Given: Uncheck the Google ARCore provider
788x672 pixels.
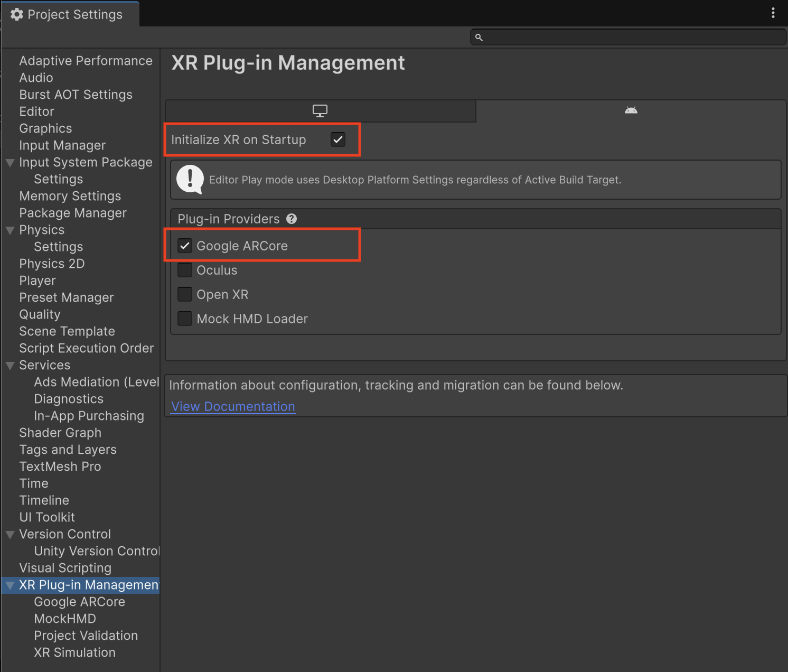Looking at the screenshot, I should [185, 246].
